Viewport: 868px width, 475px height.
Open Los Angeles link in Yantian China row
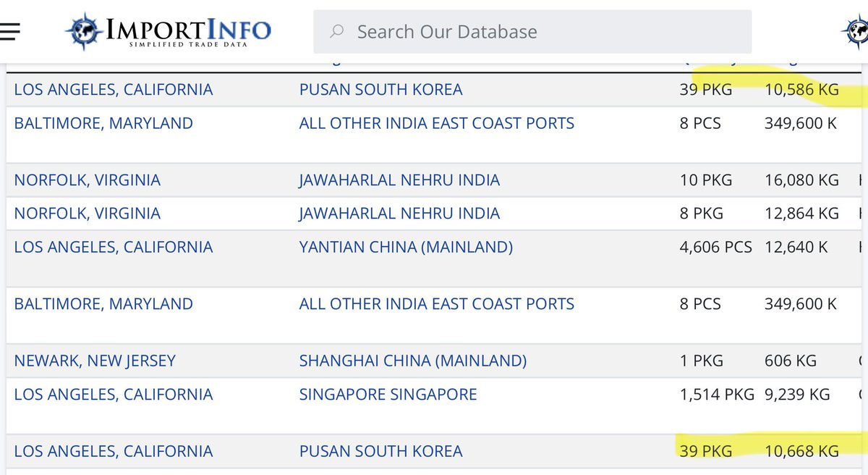click(x=114, y=248)
